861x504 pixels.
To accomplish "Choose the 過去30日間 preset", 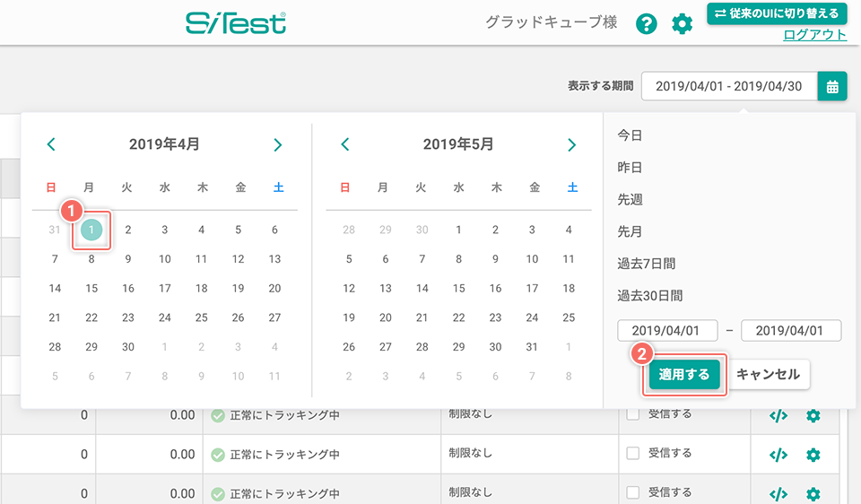I will tap(650, 295).
